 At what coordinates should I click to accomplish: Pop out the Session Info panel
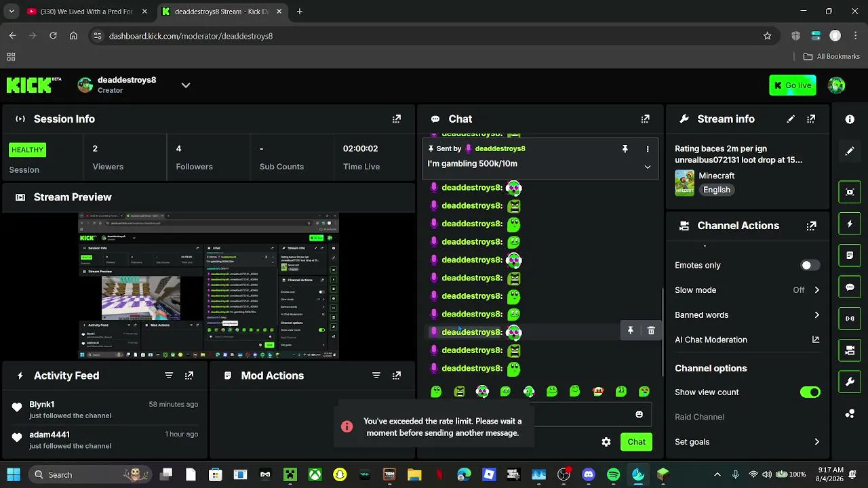pyautogui.click(x=397, y=119)
